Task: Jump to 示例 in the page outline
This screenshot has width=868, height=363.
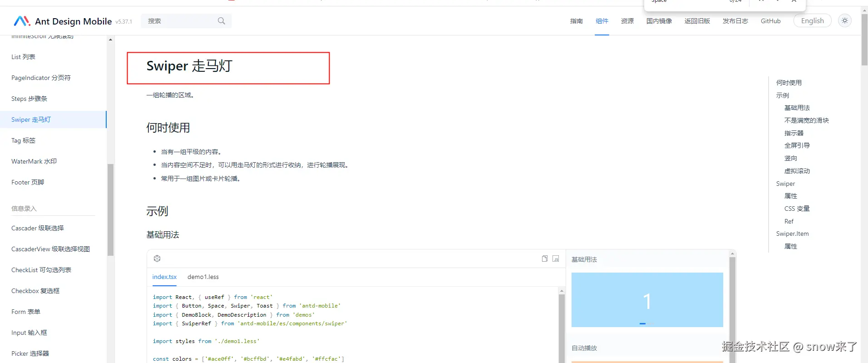Action: coord(783,95)
